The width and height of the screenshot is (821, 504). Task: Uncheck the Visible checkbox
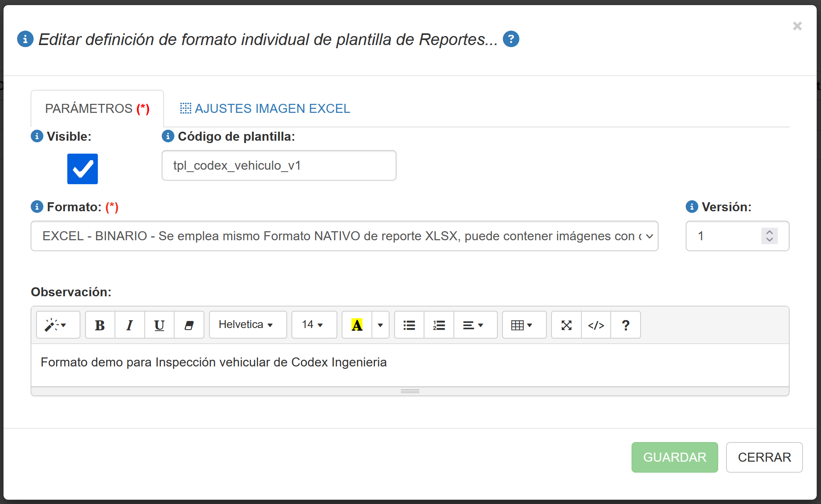(x=82, y=169)
